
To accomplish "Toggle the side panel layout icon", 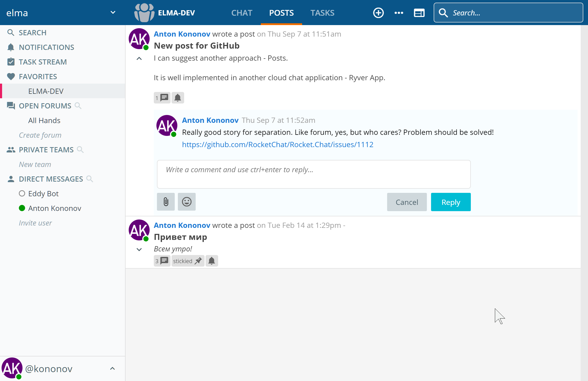I will point(419,13).
